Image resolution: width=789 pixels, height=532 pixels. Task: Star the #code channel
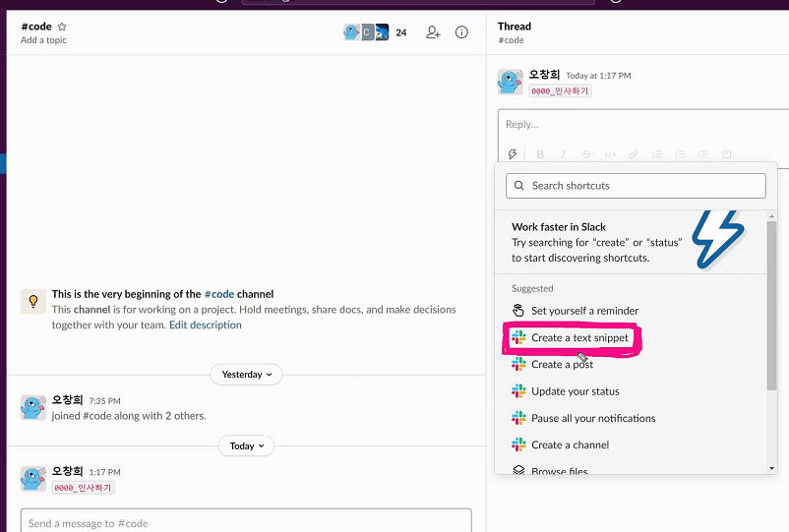pos(62,27)
